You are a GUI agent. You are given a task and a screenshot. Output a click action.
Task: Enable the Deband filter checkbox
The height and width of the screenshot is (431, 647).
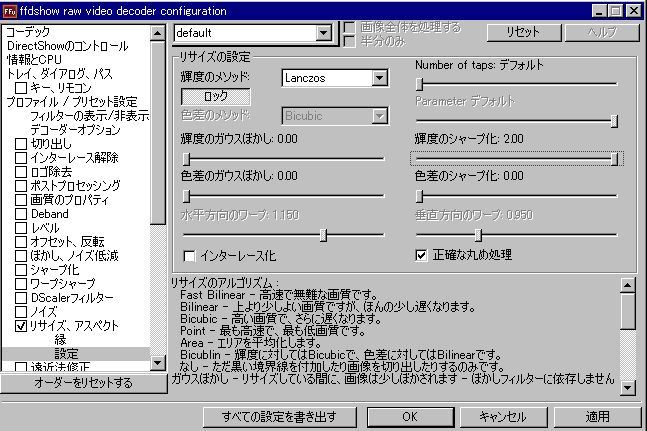[x=21, y=214]
